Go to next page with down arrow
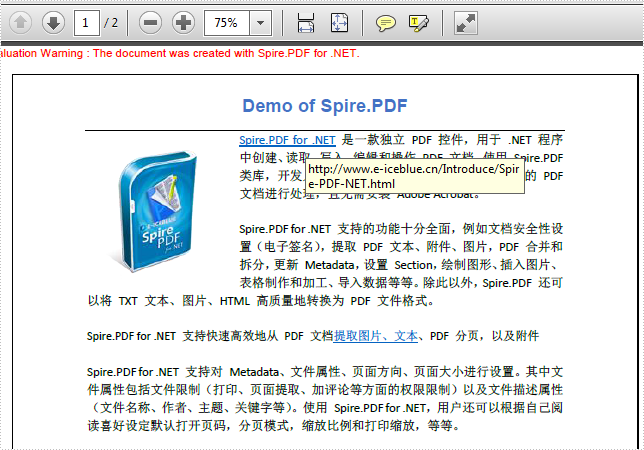The height and width of the screenshot is (450, 644). [53, 22]
